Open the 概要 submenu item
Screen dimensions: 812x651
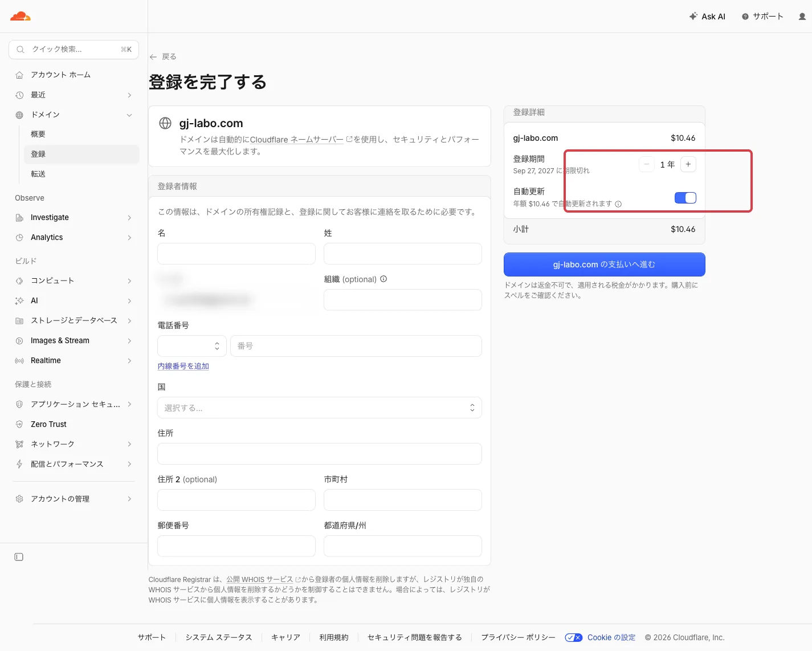[38, 135]
